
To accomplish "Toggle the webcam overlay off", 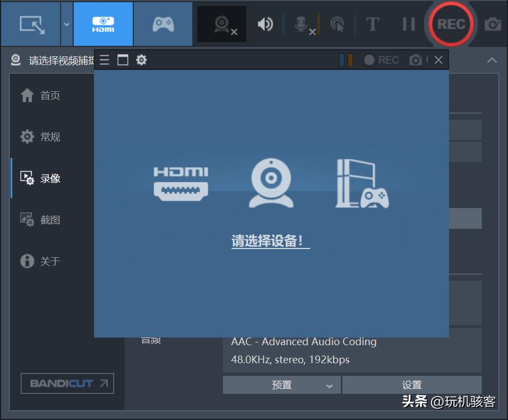I will [x=221, y=23].
